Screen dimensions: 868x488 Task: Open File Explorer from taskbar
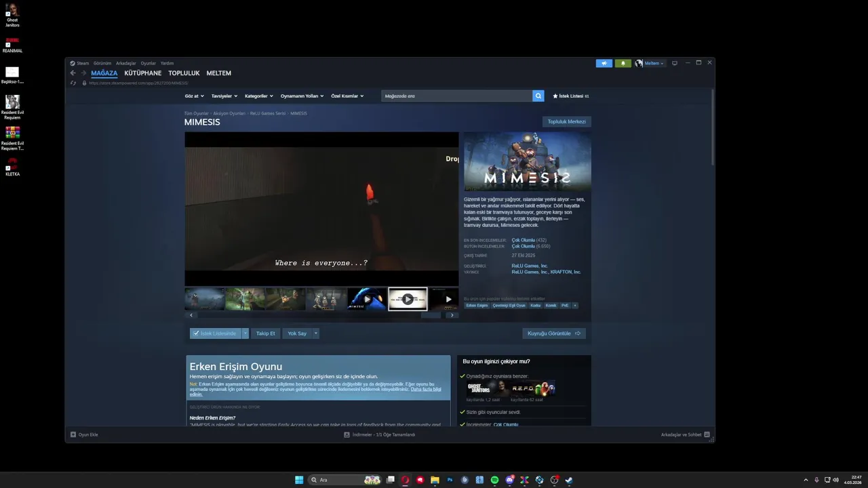435,480
